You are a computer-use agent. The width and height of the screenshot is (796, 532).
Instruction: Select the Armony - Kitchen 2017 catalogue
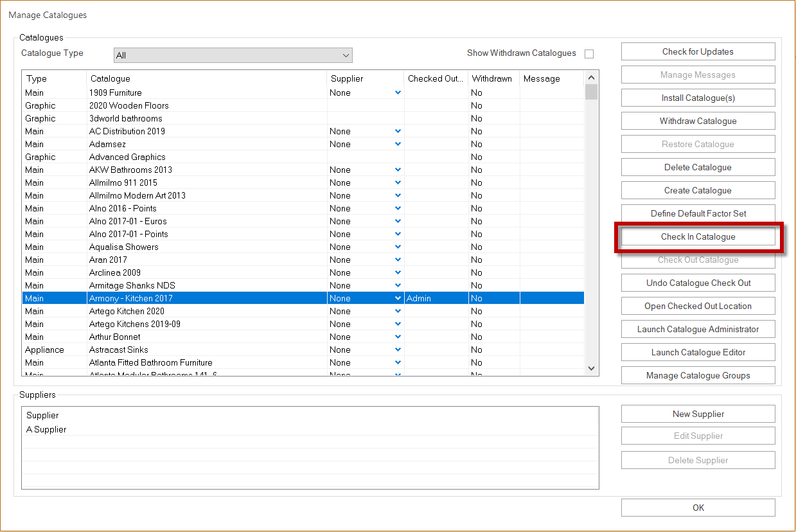coord(303,298)
